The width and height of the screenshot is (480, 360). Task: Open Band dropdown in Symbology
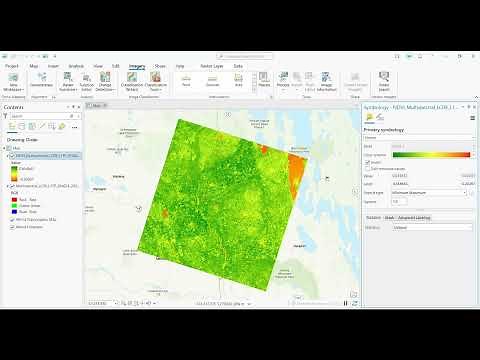click(433, 146)
